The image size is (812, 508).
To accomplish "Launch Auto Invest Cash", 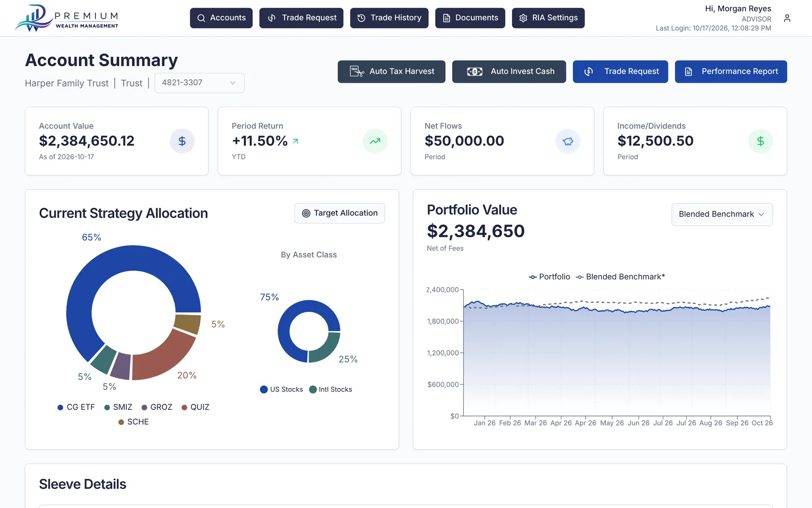I will (x=509, y=72).
